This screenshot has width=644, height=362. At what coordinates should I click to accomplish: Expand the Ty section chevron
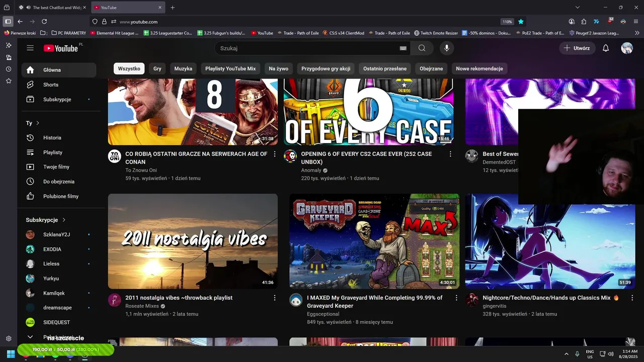click(x=38, y=123)
